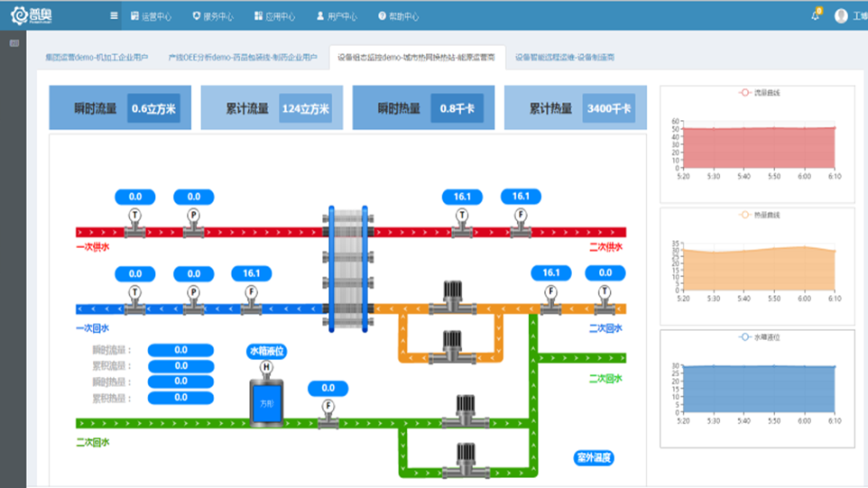Click the T sensor on the 一次供水 pipe
This screenshot has height=488, width=868.
click(x=135, y=223)
